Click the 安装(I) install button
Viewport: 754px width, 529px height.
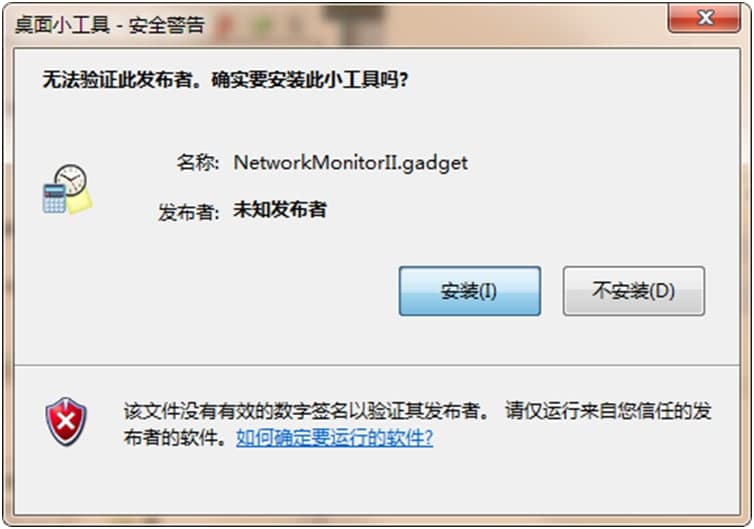(469, 291)
